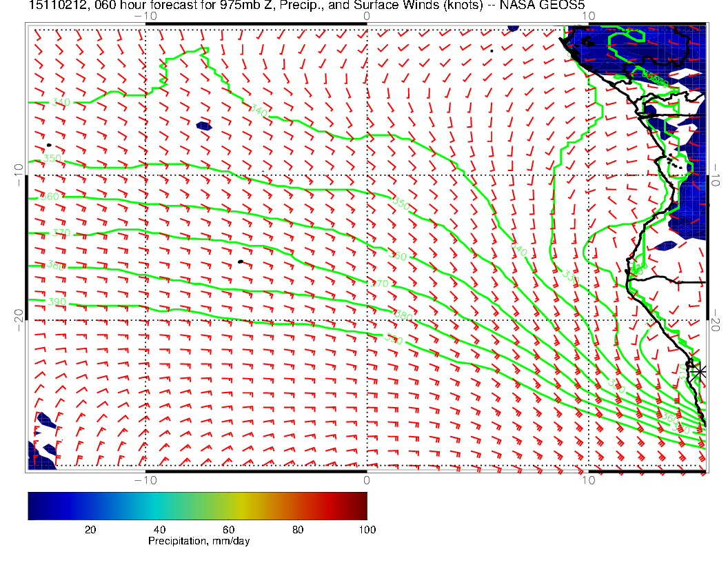Click the "-20" latitude label on the left axis
Screen dimensions: 728x563
click(19, 320)
